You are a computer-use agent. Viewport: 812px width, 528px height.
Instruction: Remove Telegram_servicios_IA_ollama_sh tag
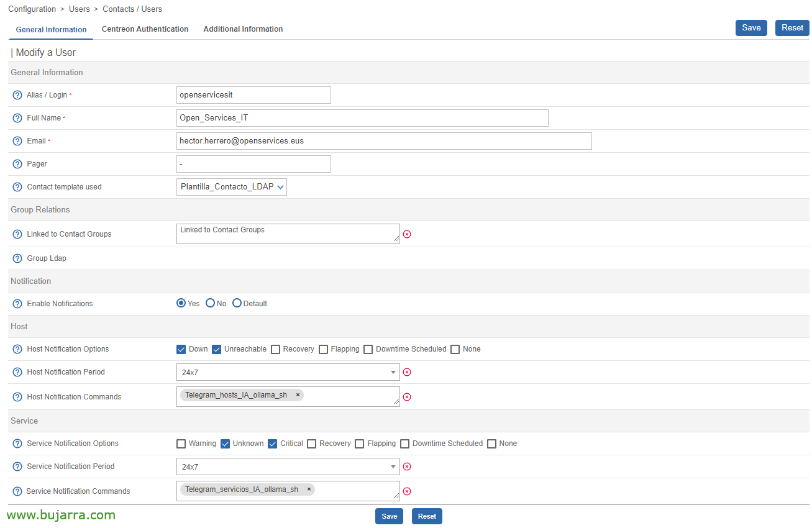pyautogui.click(x=309, y=489)
